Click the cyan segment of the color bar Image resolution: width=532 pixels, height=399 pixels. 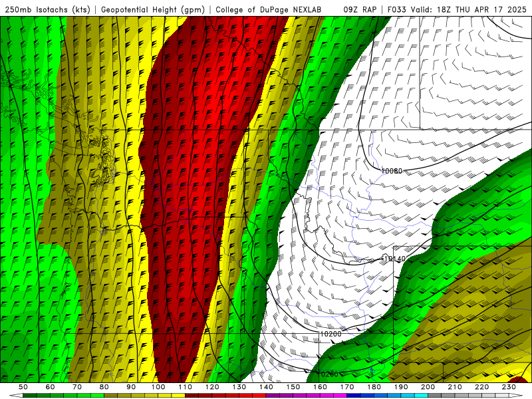pyautogui.click(x=421, y=396)
